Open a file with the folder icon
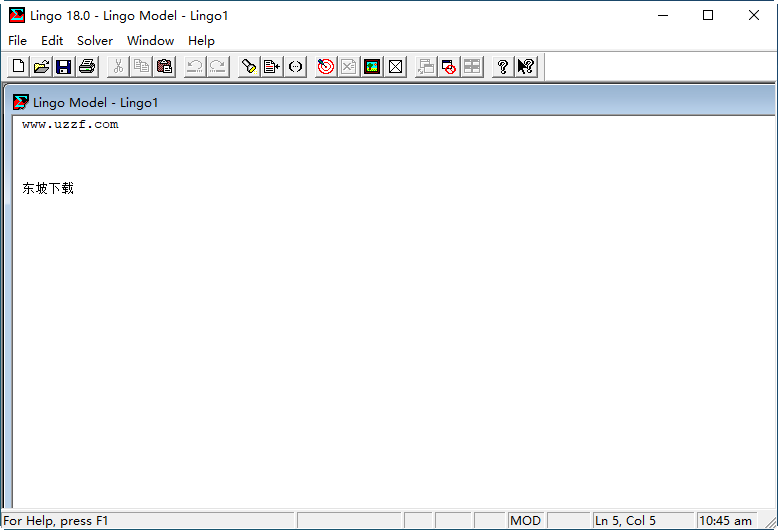Image resolution: width=778 pixels, height=530 pixels. tap(41, 66)
